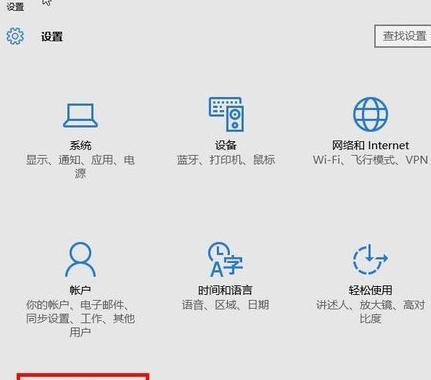
Task: Select the 设备 category label
Action: pos(226,145)
